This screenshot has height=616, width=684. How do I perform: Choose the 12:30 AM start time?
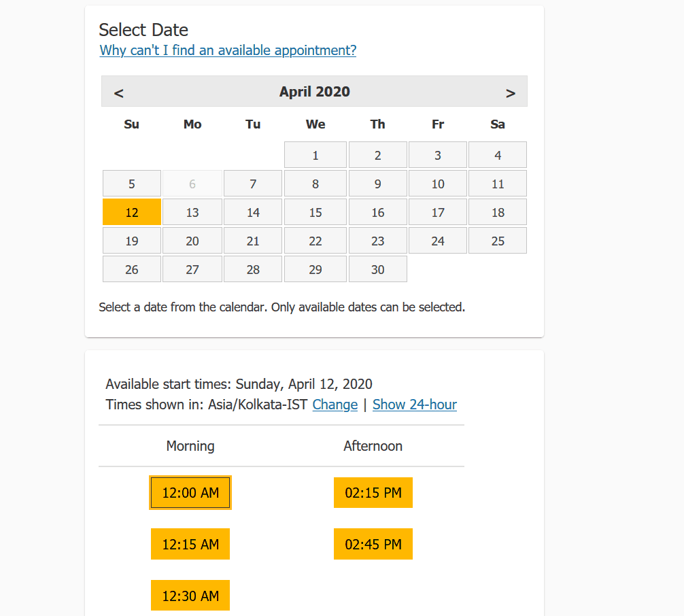pyautogui.click(x=190, y=595)
